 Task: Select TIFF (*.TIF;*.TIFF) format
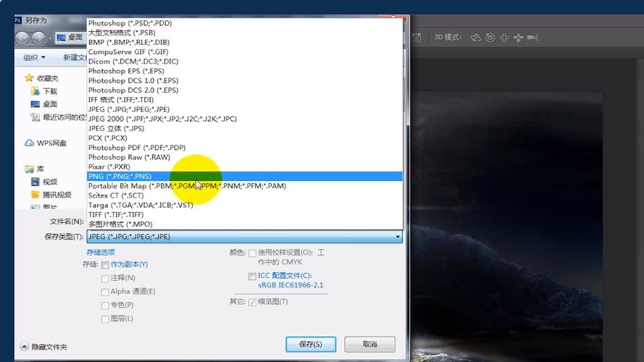tap(244, 214)
